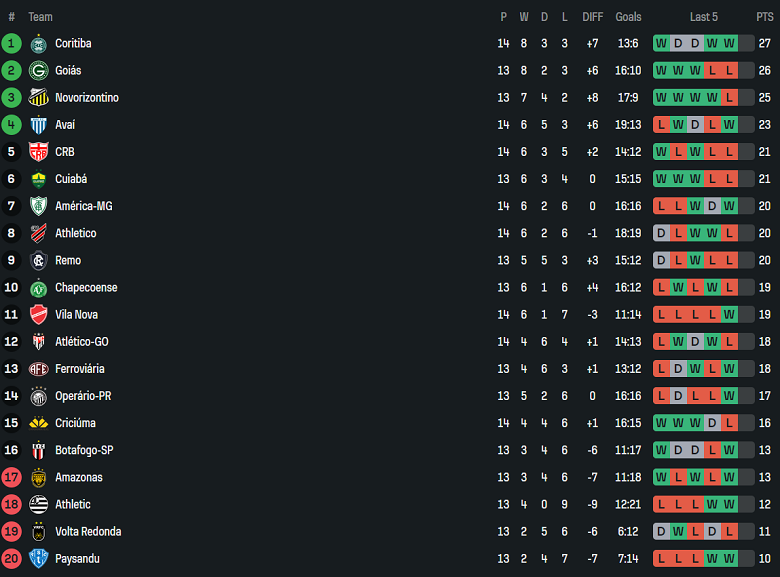
Task: Open the Vila Nova team link
Action: pos(76,314)
